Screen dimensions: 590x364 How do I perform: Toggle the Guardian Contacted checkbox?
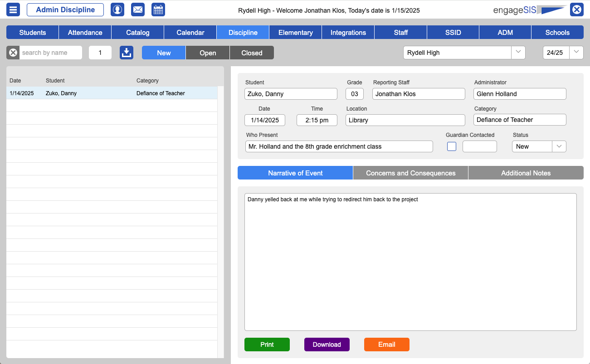[452, 146]
